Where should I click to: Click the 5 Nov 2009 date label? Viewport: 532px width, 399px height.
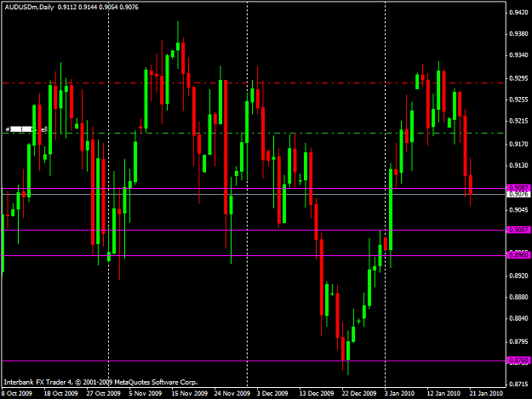146,393
